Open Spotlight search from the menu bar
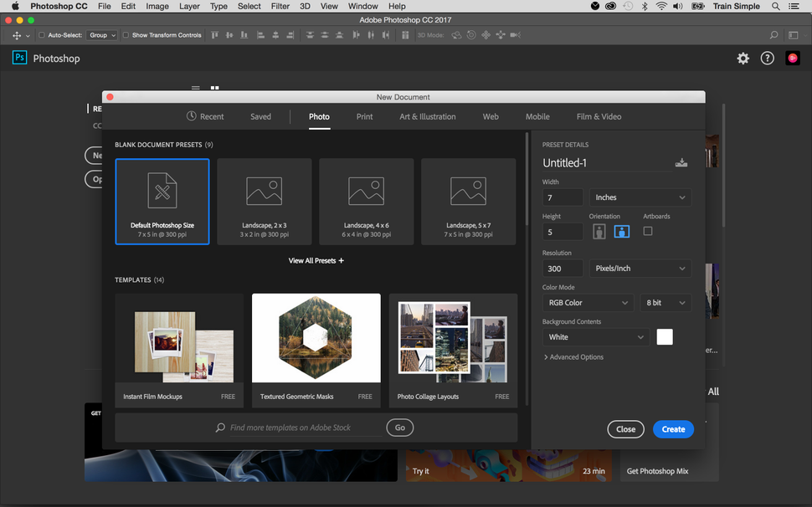 pyautogui.click(x=775, y=6)
